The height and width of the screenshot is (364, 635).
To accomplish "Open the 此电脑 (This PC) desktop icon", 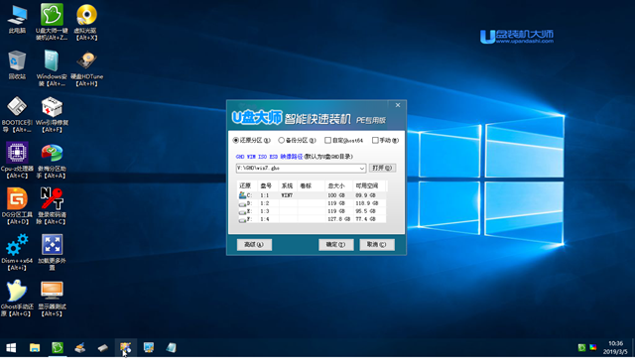I will [x=17, y=19].
